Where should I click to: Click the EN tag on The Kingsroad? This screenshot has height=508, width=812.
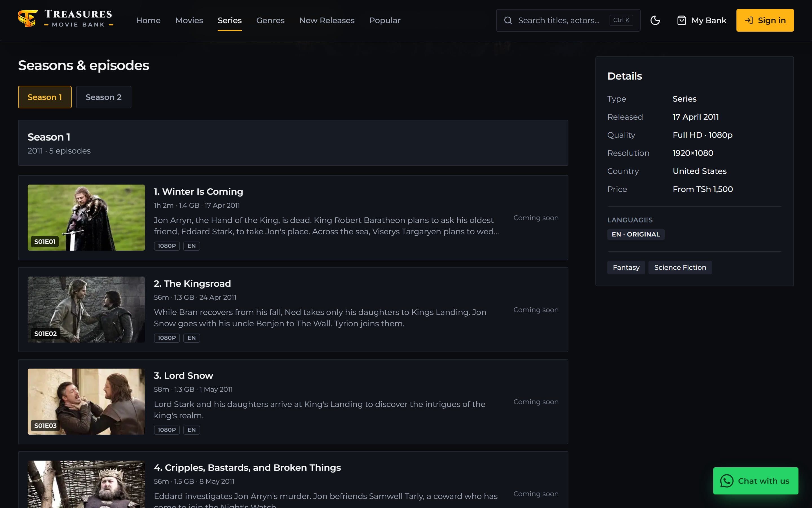click(x=192, y=338)
